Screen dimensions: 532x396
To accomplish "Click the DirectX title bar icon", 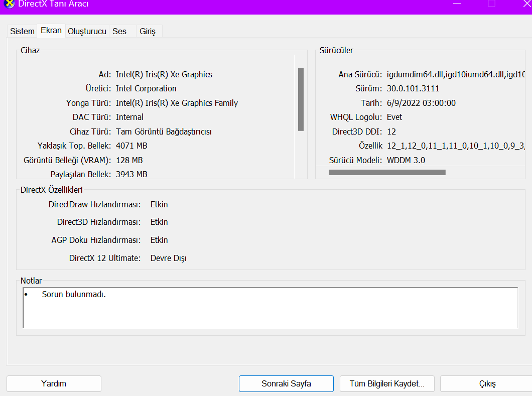I will tap(9, 4).
